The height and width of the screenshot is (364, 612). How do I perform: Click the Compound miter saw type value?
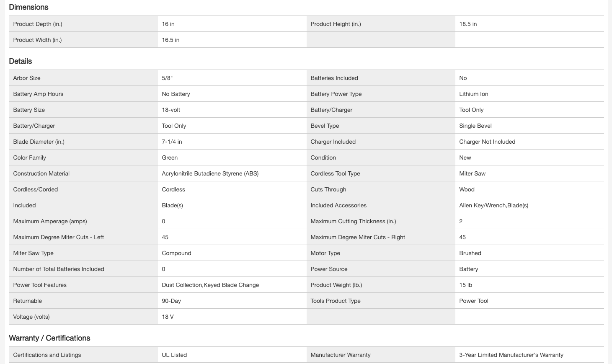point(176,253)
